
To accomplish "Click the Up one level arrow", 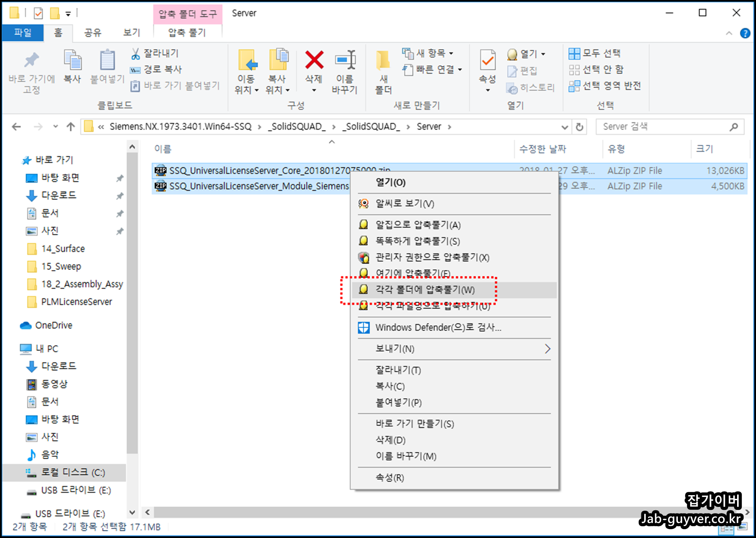I will (x=71, y=126).
